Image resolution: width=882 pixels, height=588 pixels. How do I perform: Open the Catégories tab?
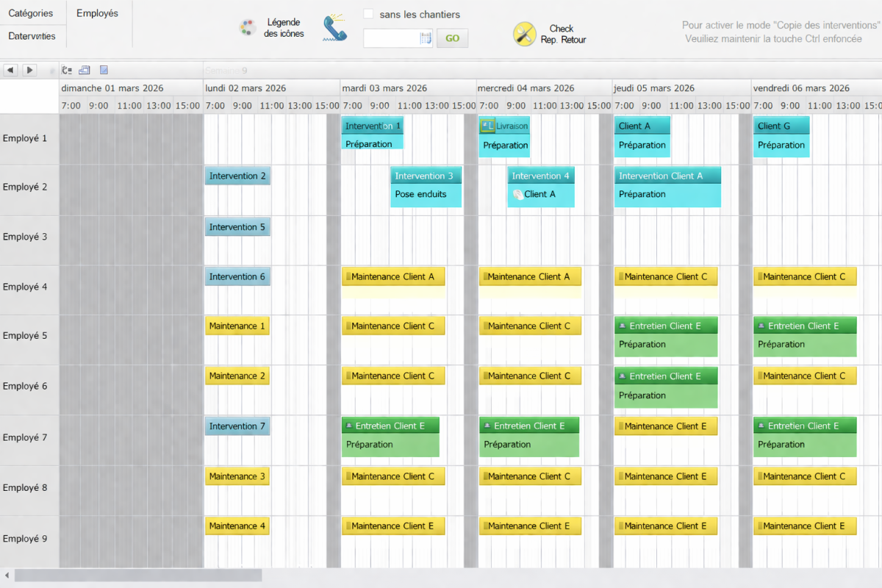click(x=31, y=13)
